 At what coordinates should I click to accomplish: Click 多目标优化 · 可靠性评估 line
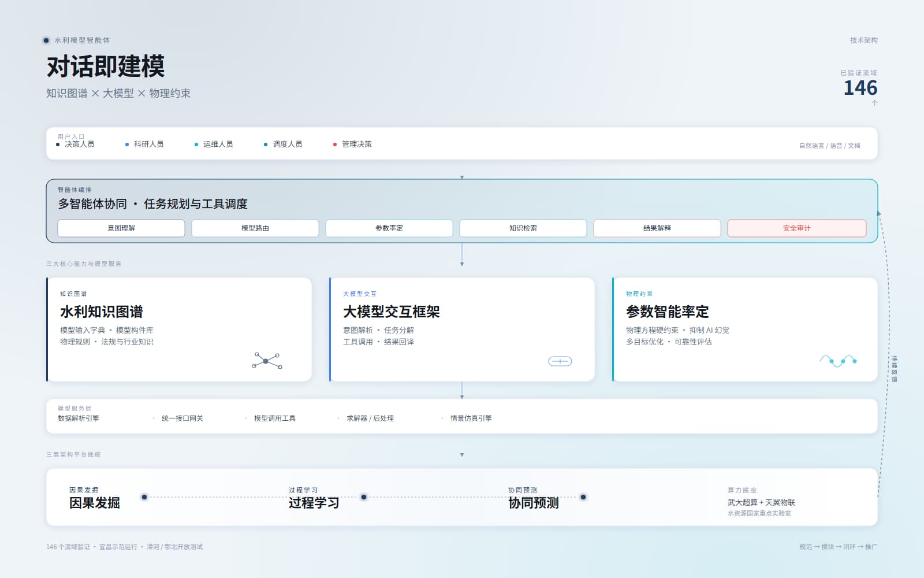(x=669, y=342)
